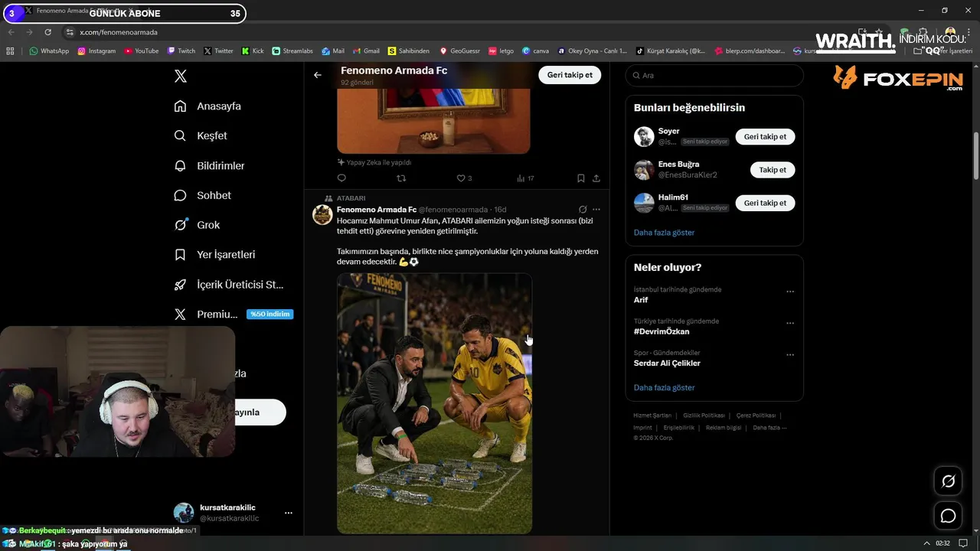This screenshot has width=980, height=551.
Task: Open the Premium sidebar item
Action: (206, 314)
